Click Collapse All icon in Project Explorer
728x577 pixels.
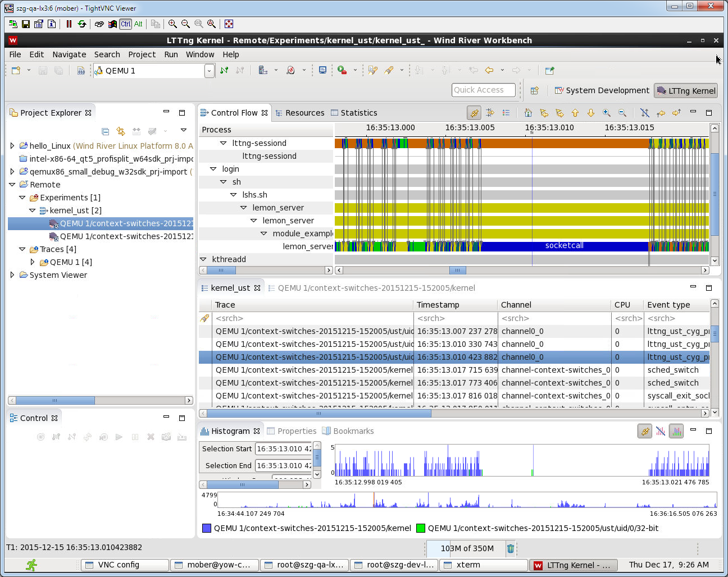[105, 131]
